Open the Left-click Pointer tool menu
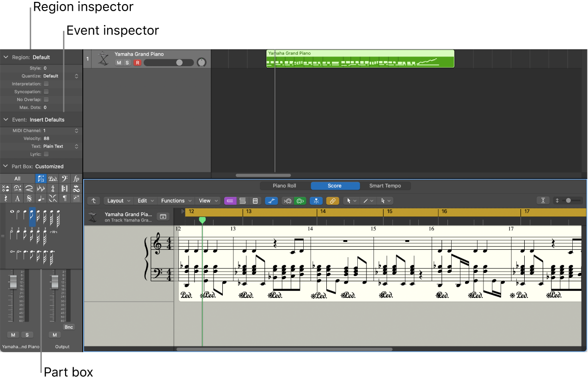Screen dimensions: 588x383 (x=352, y=201)
